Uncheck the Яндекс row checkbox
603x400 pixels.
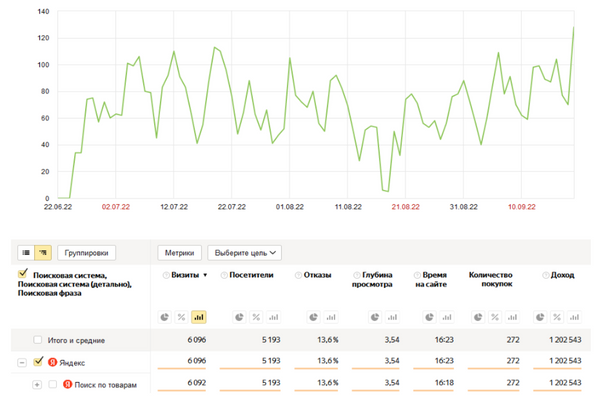pos(38,362)
